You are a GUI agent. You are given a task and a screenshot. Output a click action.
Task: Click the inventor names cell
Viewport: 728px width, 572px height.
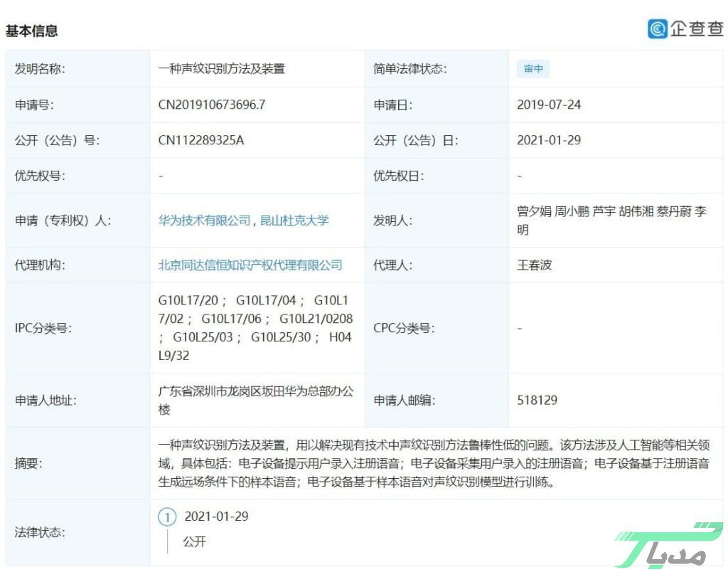(x=611, y=221)
